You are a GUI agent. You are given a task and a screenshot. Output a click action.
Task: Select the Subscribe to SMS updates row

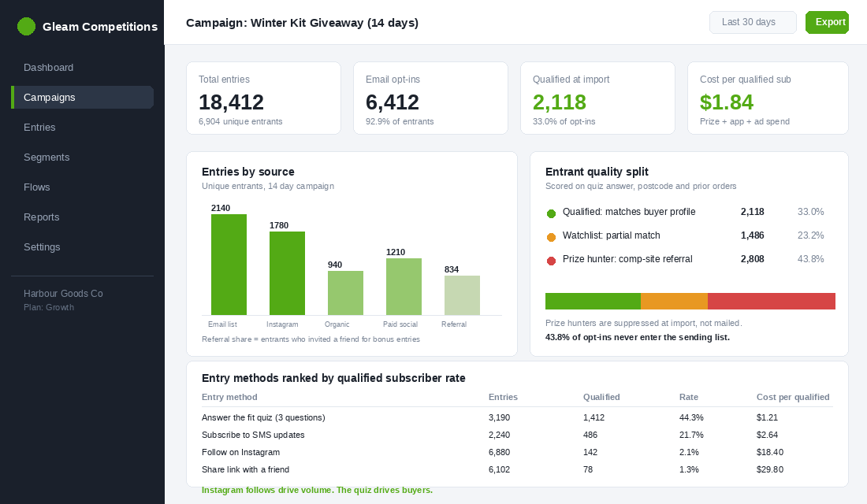[517, 435]
